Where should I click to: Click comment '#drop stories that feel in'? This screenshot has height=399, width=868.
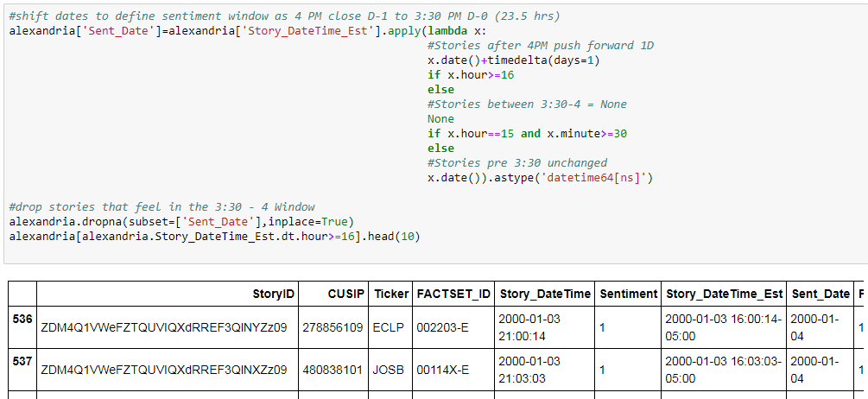pyautogui.click(x=162, y=207)
